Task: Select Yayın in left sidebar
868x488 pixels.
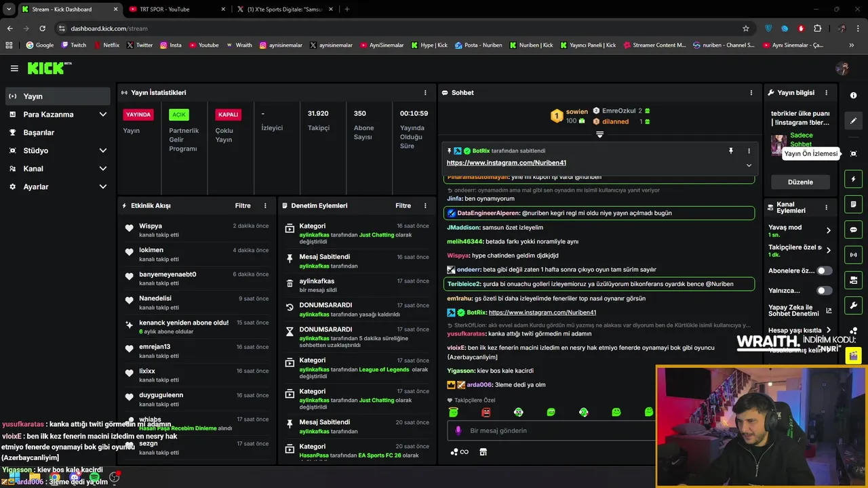Action: pos(57,96)
